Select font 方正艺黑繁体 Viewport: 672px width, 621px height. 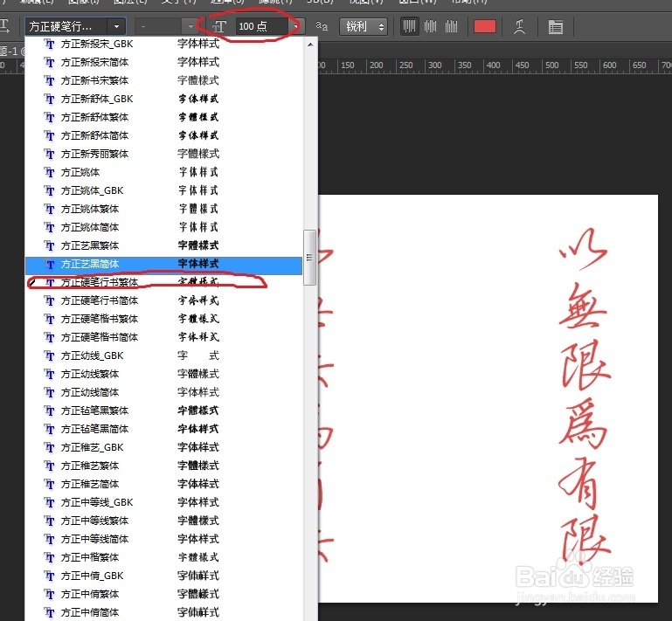(x=163, y=245)
